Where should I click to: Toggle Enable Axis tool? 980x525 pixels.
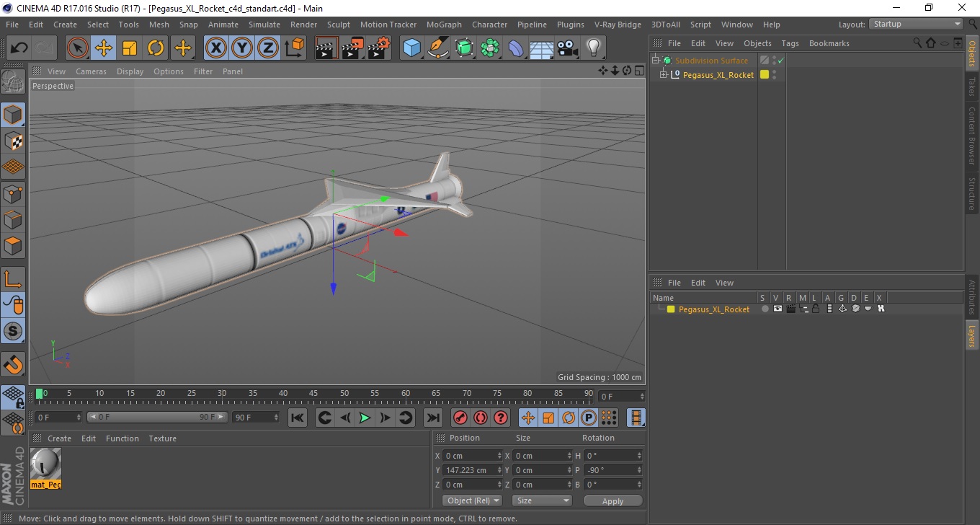13,278
